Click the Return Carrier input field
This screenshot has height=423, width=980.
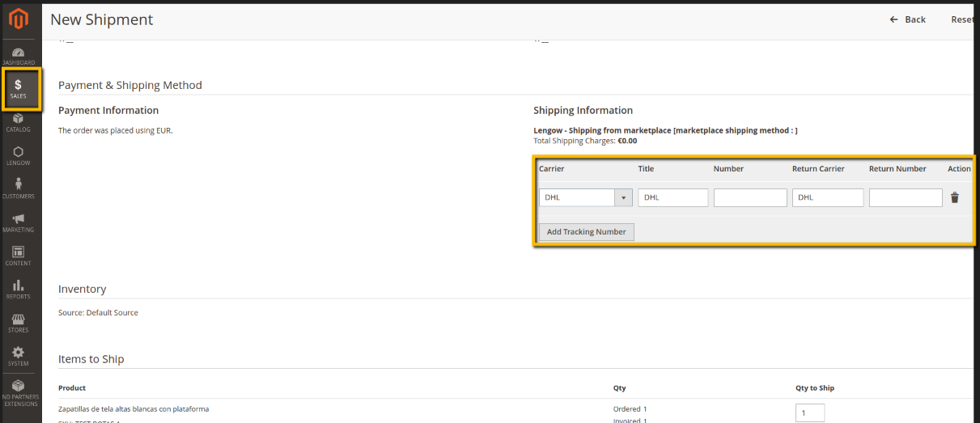[827, 197]
